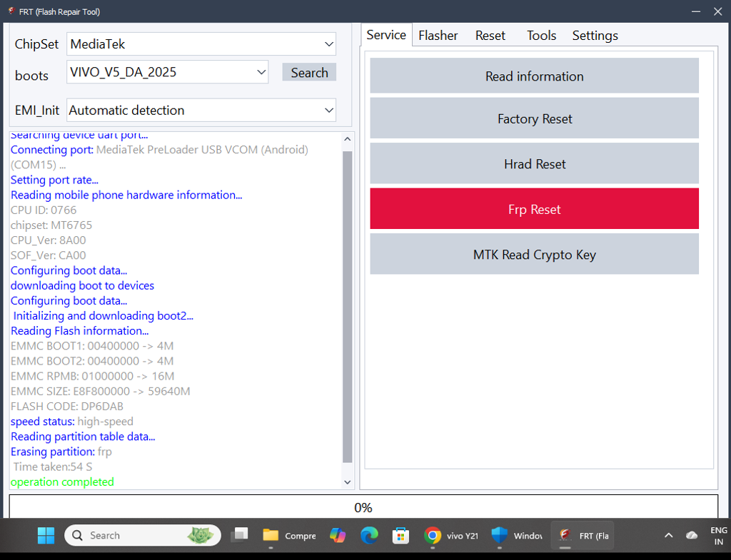731x560 pixels.
Task: Open the boots VIVO_V5_DA_2025 dropdown
Action: [261, 72]
